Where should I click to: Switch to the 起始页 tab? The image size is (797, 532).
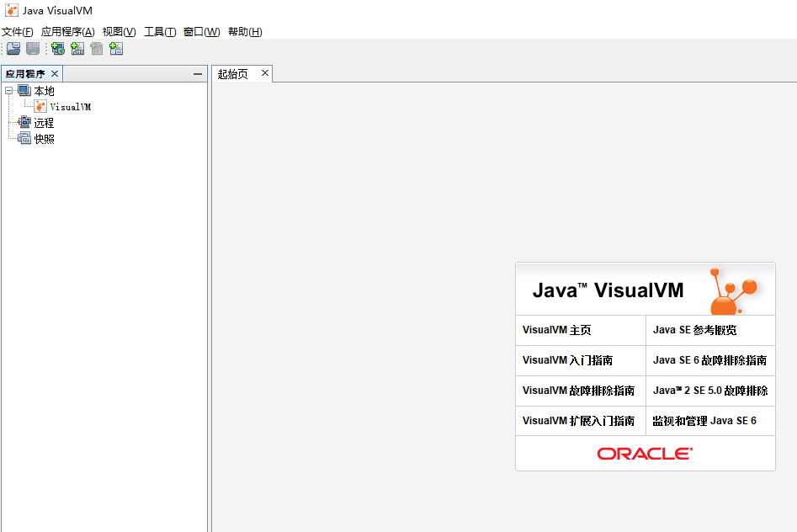click(233, 74)
